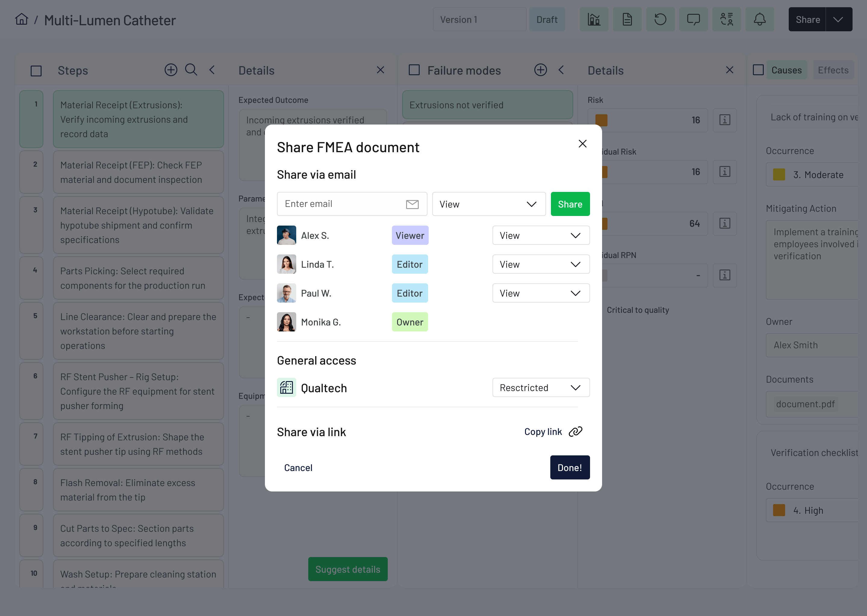Open Qualtech Restricted access dropdown
Image resolution: width=867 pixels, height=616 pixels.
tap(541, 388)
